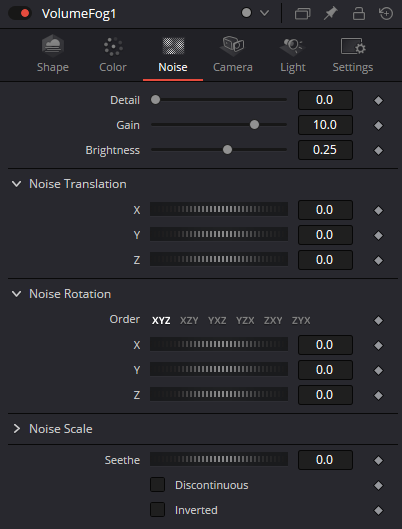Switch to the Shape tab
The width and height of the screenshot is (402, 529).
tap(53, 55)
